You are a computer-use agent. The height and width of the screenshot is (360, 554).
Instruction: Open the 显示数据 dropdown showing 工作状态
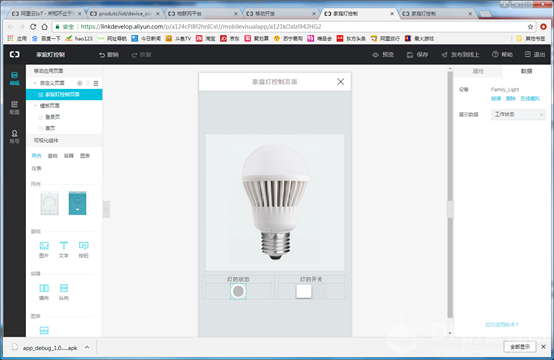click(518, 114)
